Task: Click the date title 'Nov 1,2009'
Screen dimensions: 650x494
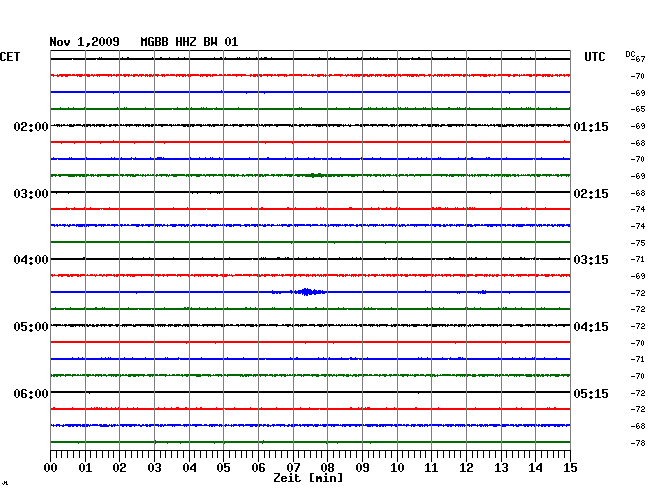Action: coord(84,42)
